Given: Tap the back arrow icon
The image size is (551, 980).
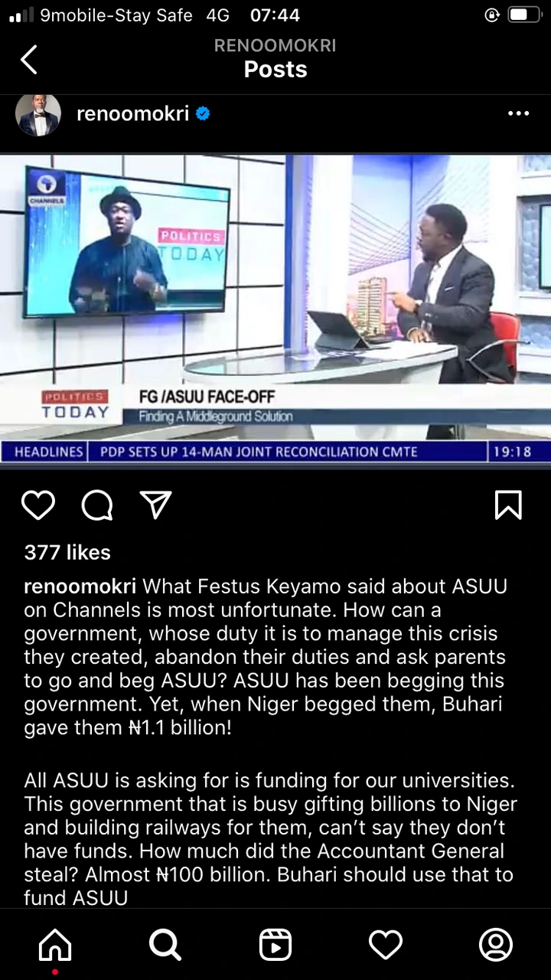Looking at the screenshot, I should (29, 59).
